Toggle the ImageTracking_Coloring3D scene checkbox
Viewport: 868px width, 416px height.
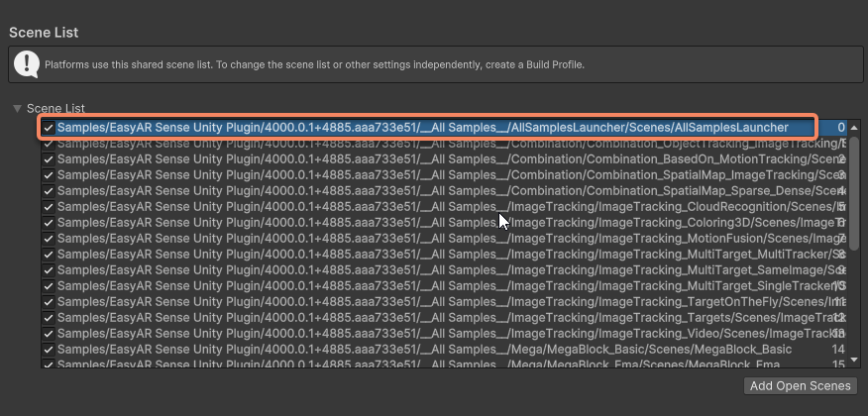click(49, 223)
